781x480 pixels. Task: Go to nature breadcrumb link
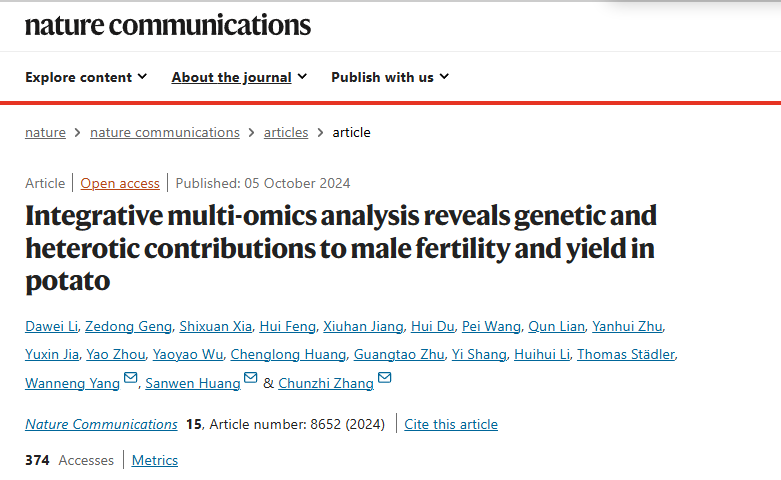(x=45, y=132)
